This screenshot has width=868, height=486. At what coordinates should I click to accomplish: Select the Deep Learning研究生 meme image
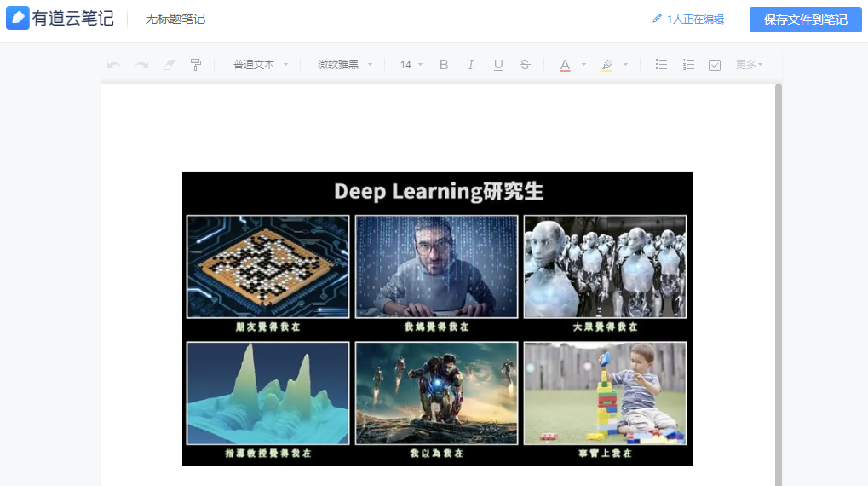pos(437,319)
